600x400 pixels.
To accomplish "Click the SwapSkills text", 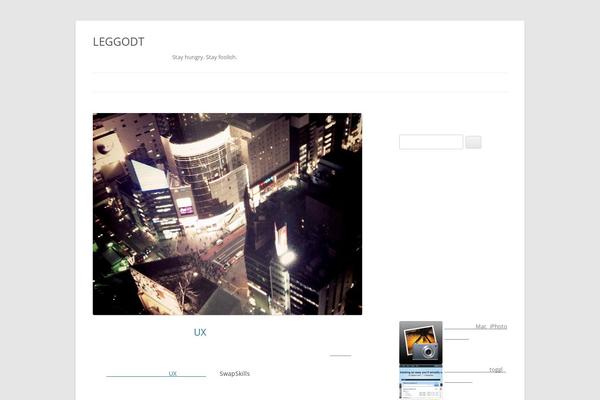I will click(235, 374).
